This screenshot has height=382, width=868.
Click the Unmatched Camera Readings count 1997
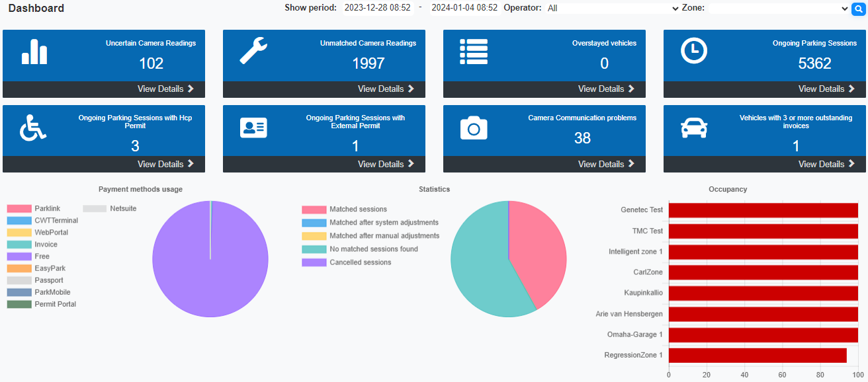point(369,63)
